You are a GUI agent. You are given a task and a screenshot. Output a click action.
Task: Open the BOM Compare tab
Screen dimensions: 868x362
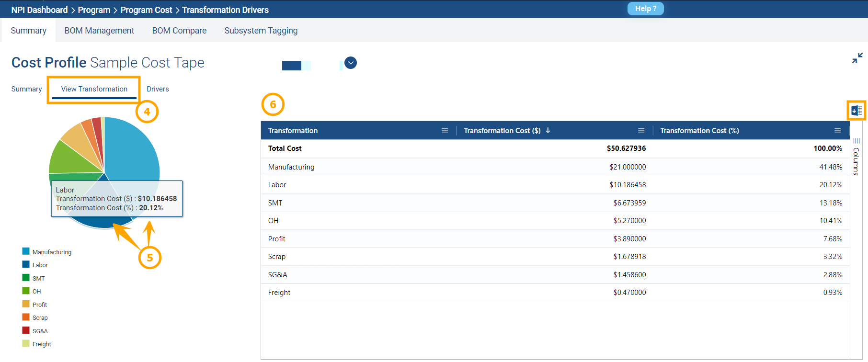coord(179,31)
